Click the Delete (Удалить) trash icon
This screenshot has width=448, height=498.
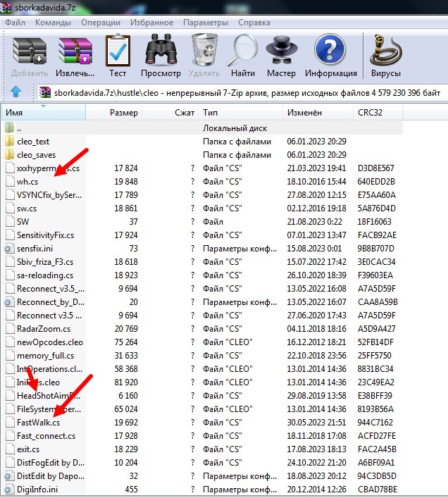coord(204,52)
